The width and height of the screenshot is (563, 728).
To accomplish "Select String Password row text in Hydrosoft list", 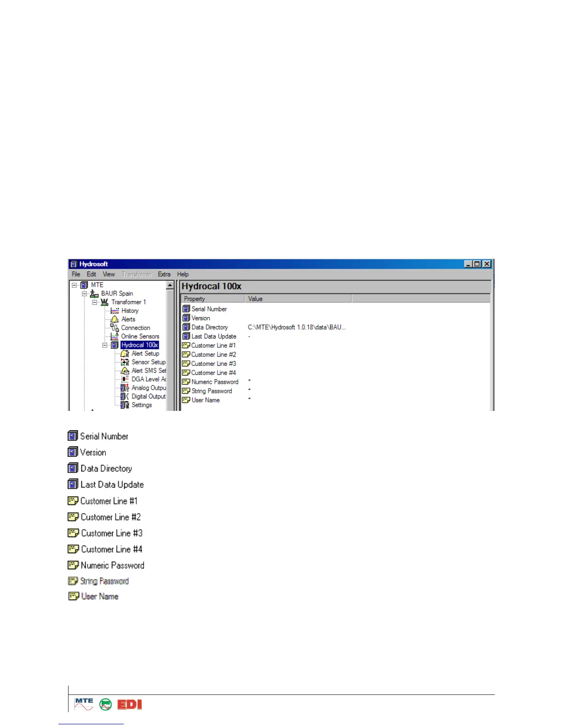I will click(x=212, y=391).
